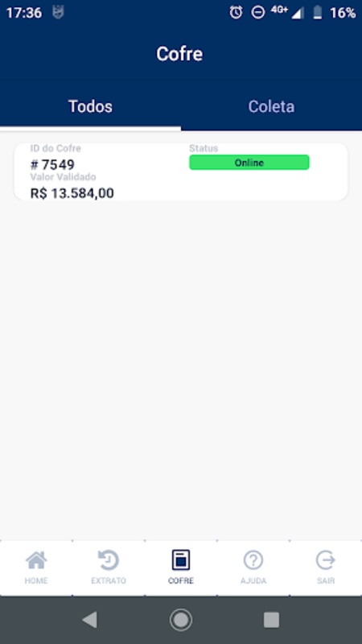This screenshot has width=362, height=644.
Task: Tap the Android back triangle button
Action: (90, 619)
